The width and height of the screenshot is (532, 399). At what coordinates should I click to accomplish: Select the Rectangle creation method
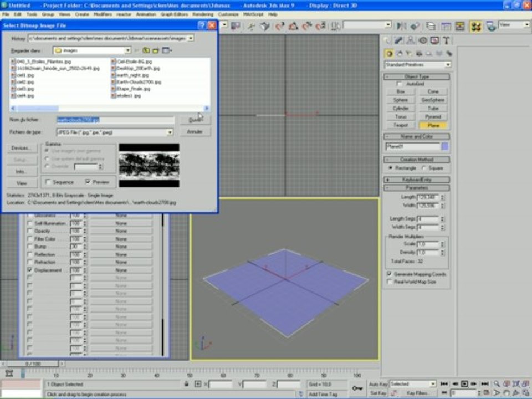390,168
